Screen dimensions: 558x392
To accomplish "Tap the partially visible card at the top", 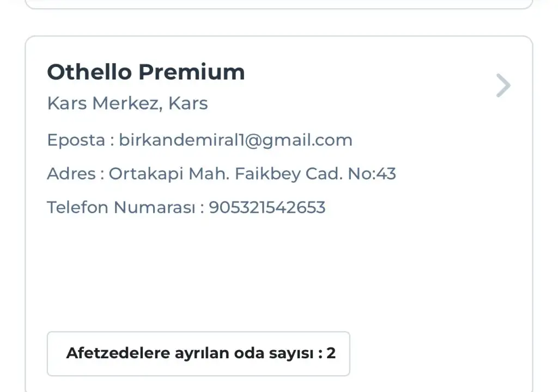I will point(278,4).
